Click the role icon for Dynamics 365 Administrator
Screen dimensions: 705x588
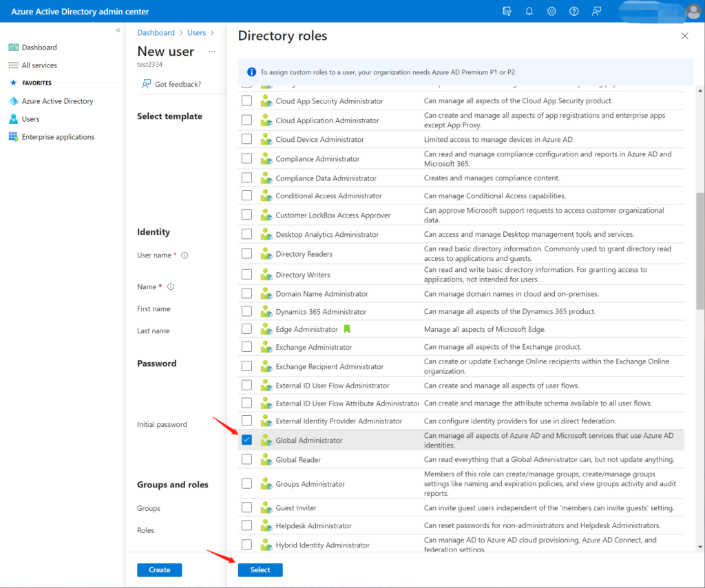pyautogui.click(x=266, y=311)
